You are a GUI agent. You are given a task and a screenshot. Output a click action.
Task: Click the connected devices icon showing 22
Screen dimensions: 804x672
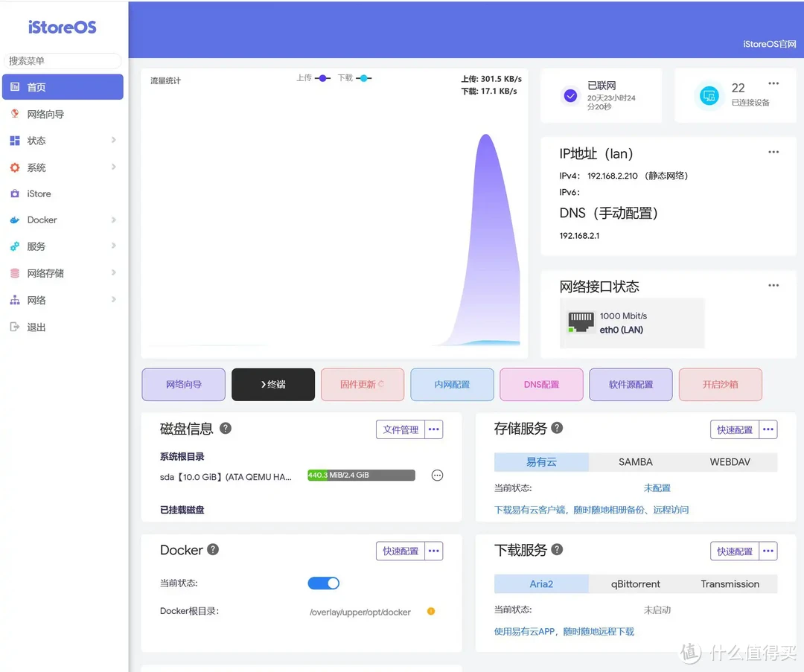tap(709, 95)
